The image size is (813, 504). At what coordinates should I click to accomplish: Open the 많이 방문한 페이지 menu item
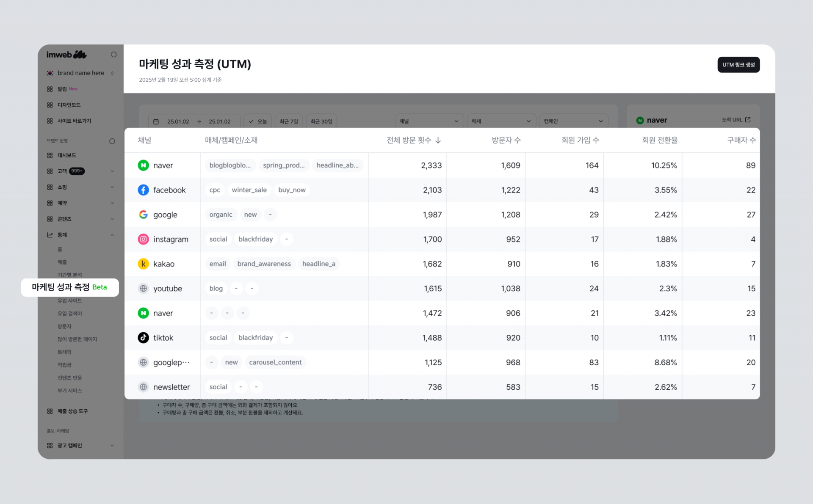(x=77, y=339)
